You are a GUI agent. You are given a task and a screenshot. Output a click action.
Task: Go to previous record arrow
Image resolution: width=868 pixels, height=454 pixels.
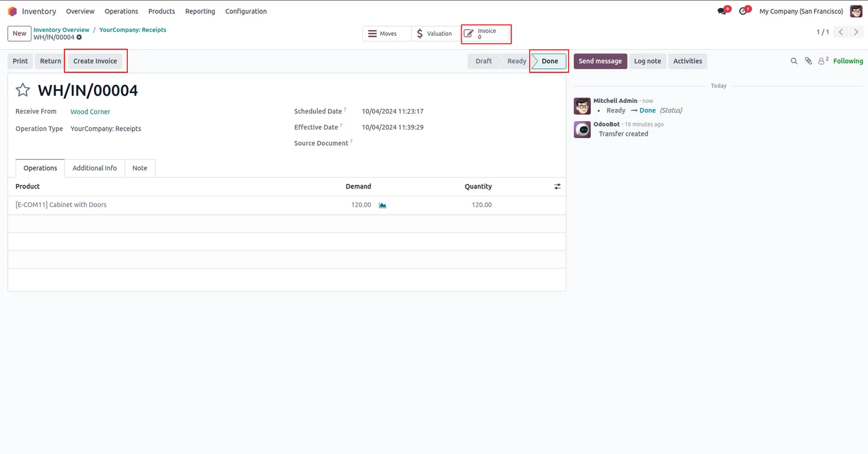841,32
